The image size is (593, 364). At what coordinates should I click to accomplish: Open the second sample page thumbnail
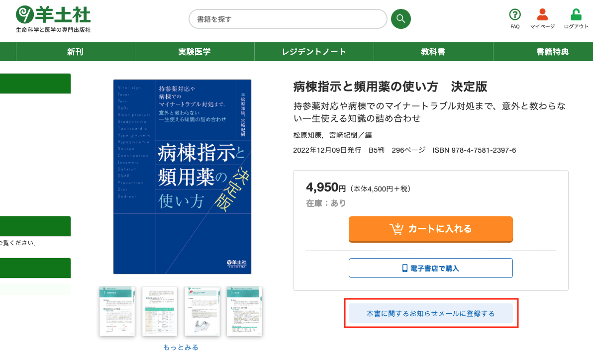click(x=160, y=311)
